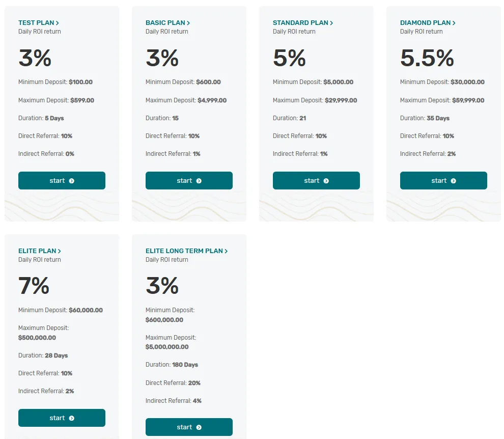Click arrow icon on Basic Plan start button

[199, 181]
